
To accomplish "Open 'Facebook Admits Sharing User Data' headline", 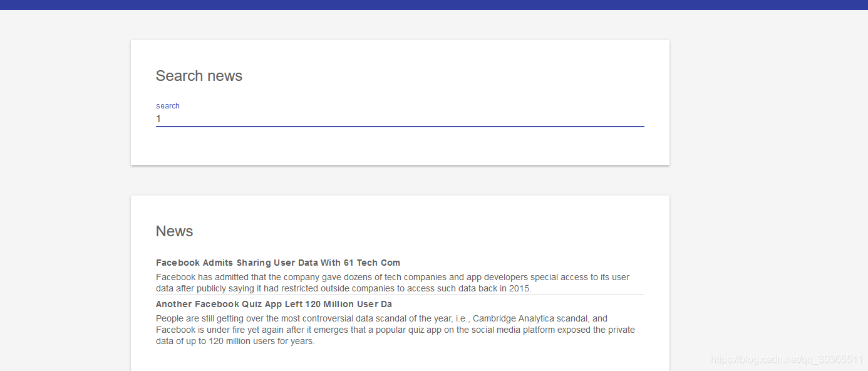I will tap(278, 263).
